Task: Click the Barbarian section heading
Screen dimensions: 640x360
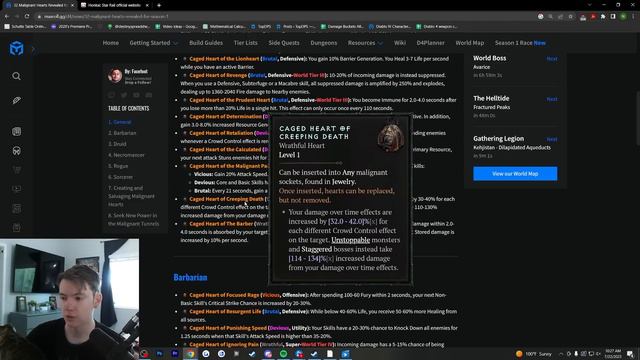Action: (x=190, y=277)
